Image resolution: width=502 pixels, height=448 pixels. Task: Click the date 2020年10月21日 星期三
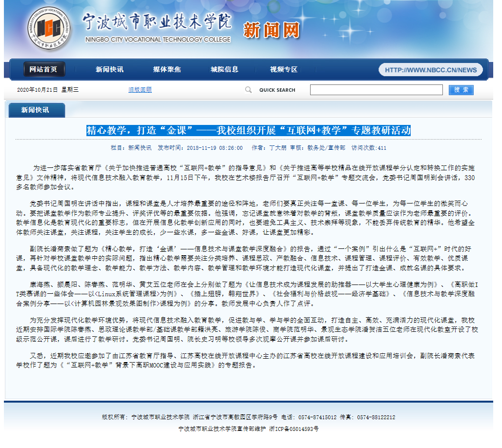click(48, 90)
